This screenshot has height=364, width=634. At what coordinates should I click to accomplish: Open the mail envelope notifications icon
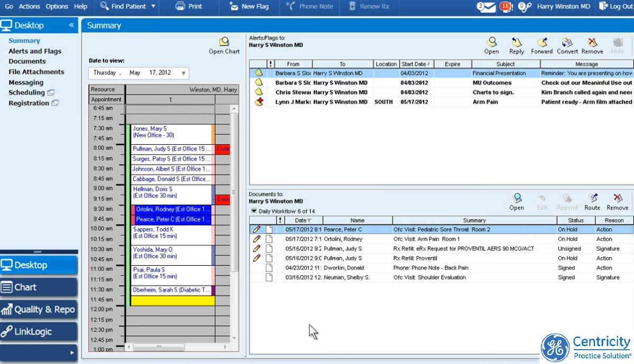486,7
